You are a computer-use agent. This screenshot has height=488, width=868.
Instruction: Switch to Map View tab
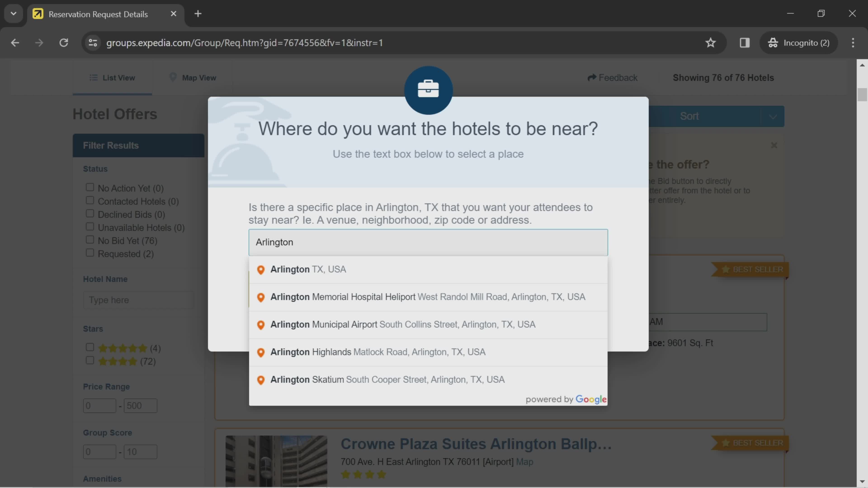(192, 78)
